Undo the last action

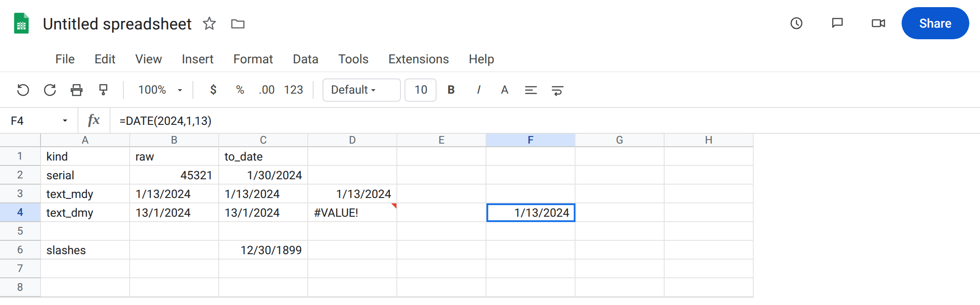click(x=23, y=90)
